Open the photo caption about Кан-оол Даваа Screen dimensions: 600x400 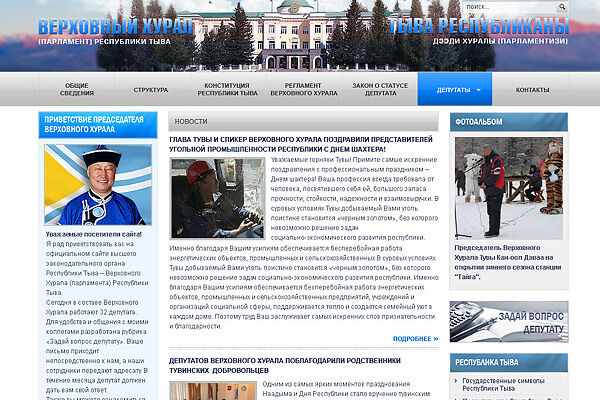click(x=508, y=262)
